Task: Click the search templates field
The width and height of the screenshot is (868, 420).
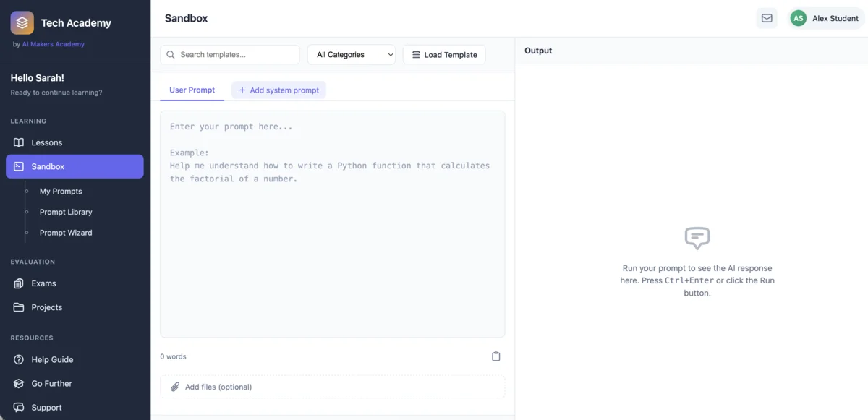Action: 229,54
